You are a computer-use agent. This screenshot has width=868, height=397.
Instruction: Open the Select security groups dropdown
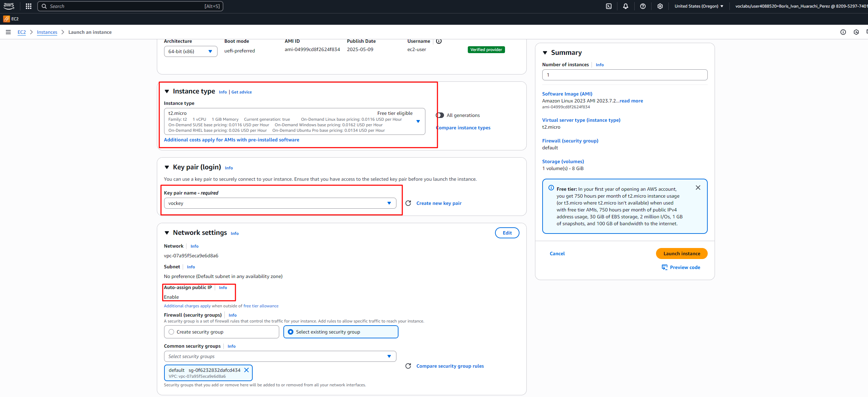pos(280,356)
